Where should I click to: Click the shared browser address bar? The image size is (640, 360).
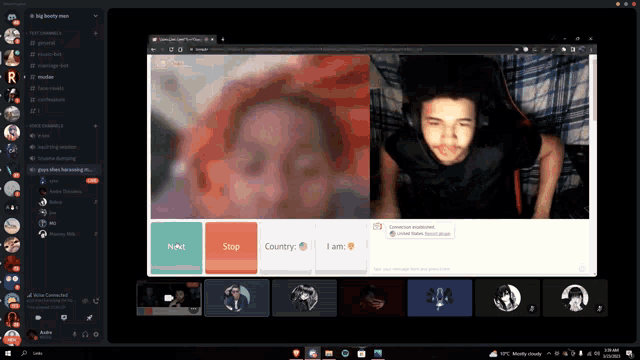(x=347, y=49)
